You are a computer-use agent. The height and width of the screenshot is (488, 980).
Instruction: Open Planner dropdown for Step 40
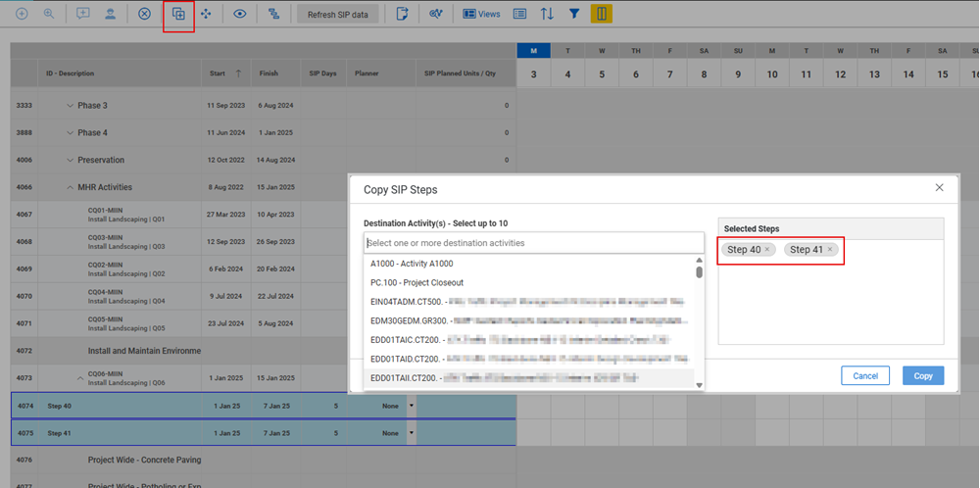click(412, 406)
